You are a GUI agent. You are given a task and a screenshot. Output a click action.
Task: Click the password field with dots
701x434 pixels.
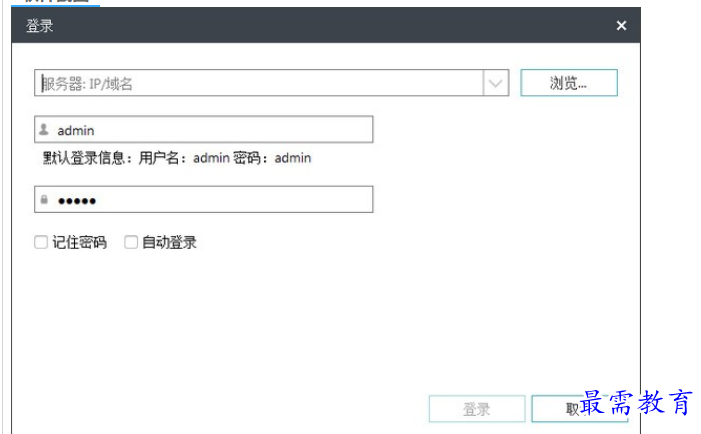coord(203,199)
